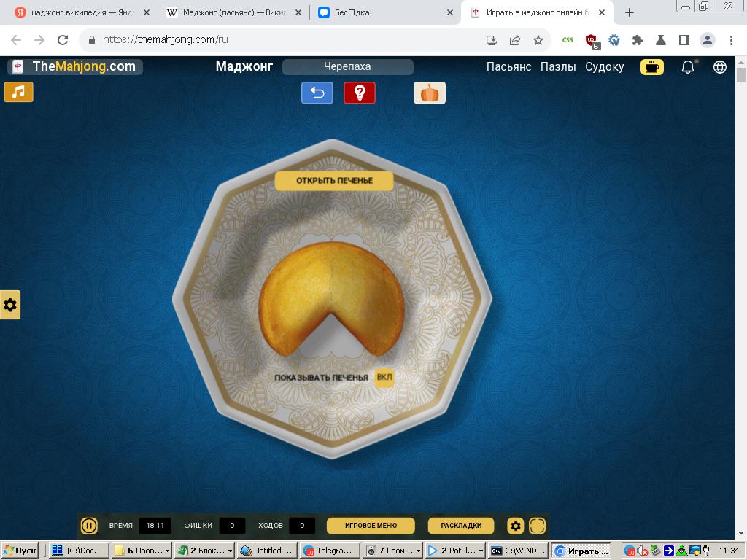The image size is (747, 560).
Task: Click the yellow coffee cup icon
Action: (651, 67)
